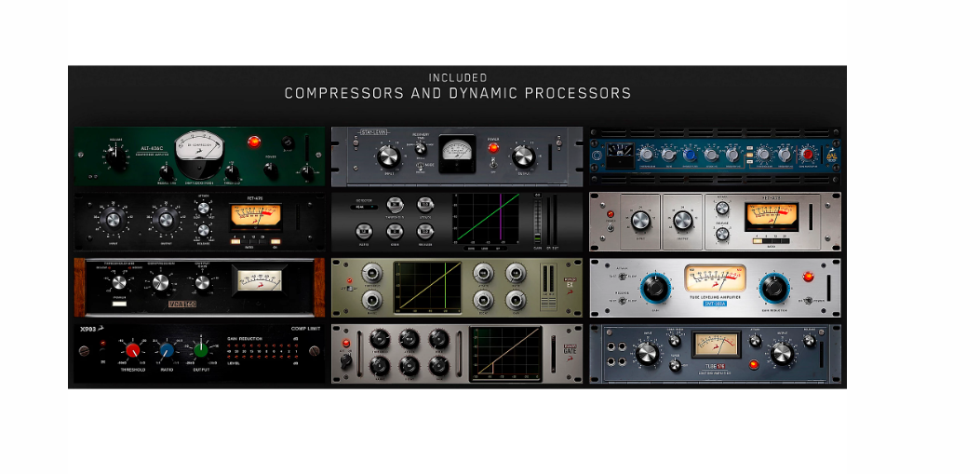Adjust the digital compressor Ratio knob
Viewport: 980px width, 474px height.
(x=364, y=231)
